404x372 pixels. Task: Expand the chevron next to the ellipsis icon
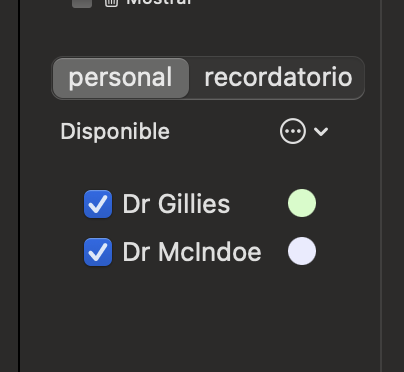point(321,132)
